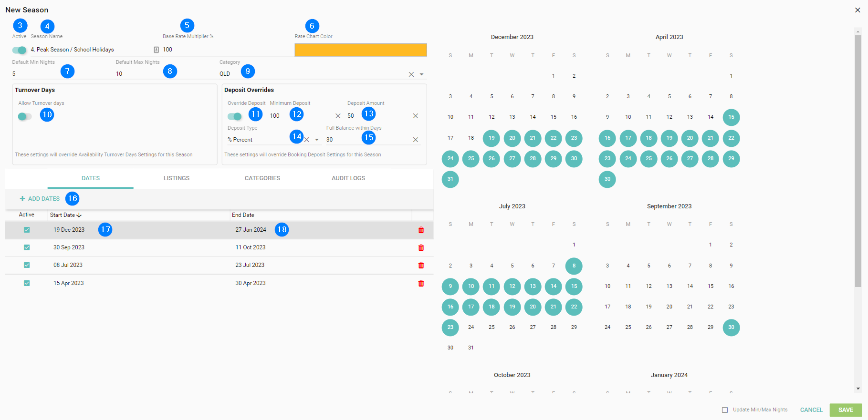
Task: Enable Allow Turnover days switch
Action: (25, 116)
